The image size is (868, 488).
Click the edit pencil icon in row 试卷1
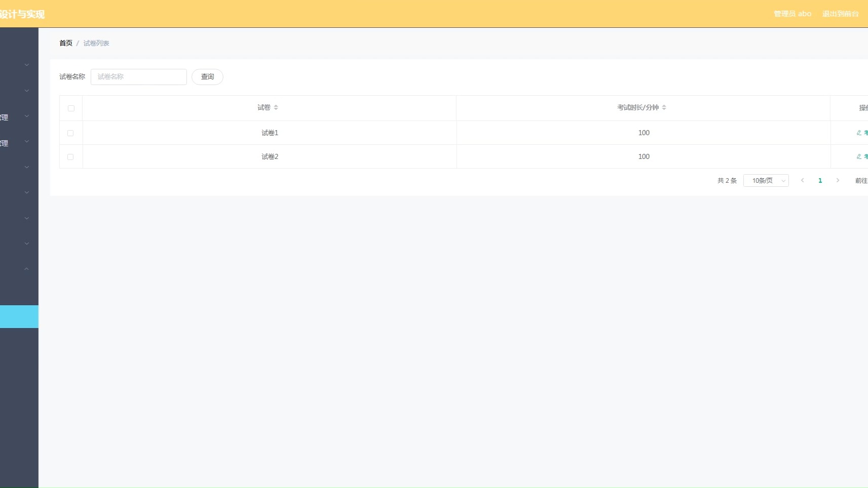click(x=859, y=133)
